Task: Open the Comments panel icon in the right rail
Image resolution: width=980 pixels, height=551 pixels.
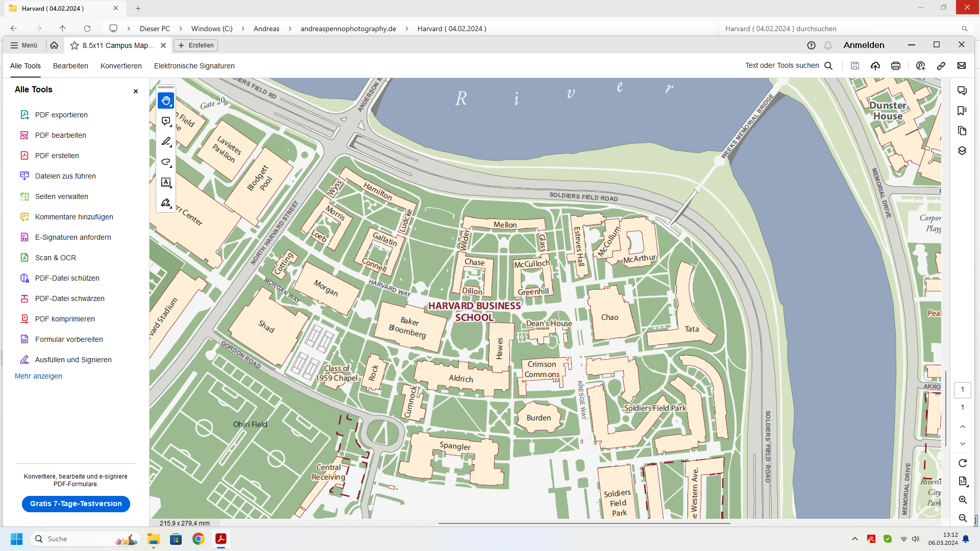Action: pos(962,91)
